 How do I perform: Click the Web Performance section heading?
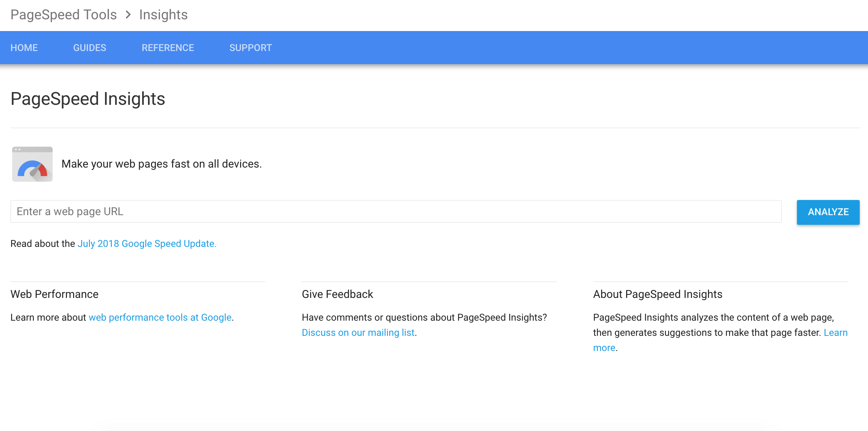click(x=55, y=294)
